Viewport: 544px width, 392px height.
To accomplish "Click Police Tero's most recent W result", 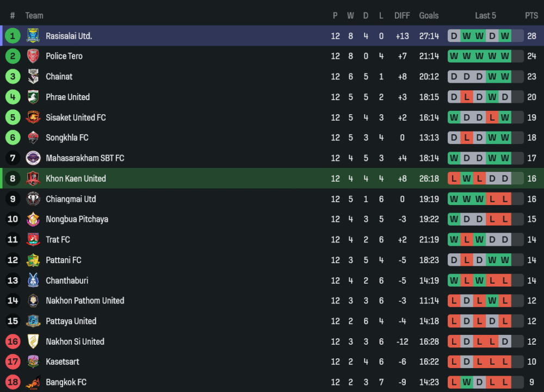I will [x=505, y=56].
